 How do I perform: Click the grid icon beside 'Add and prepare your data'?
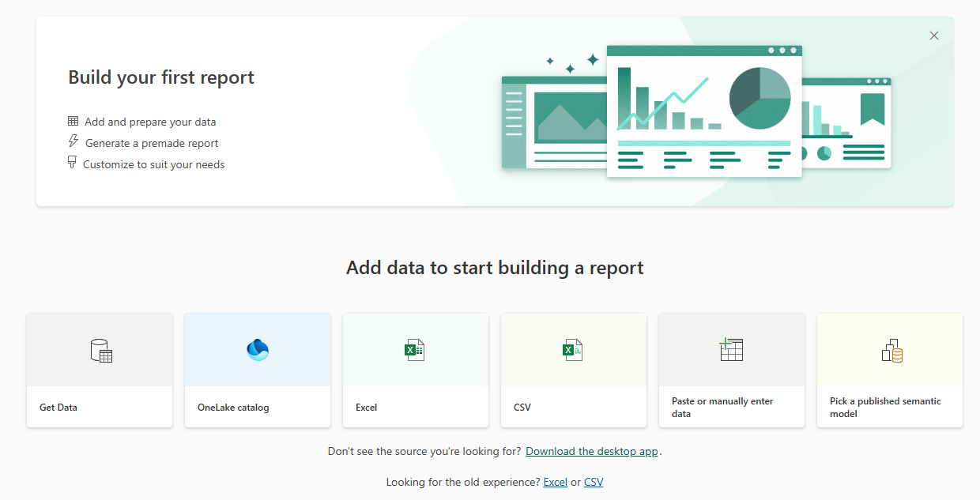point(72,121)
